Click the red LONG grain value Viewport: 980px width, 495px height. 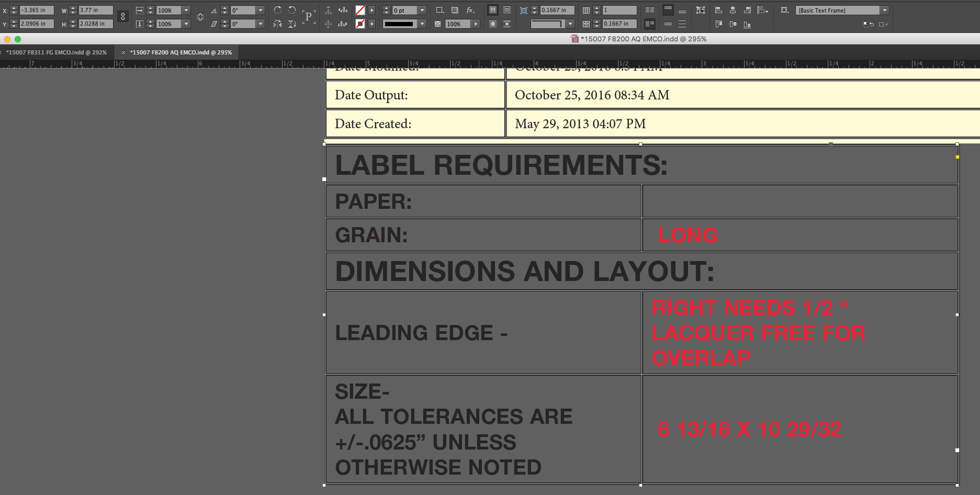coord(688,235)
